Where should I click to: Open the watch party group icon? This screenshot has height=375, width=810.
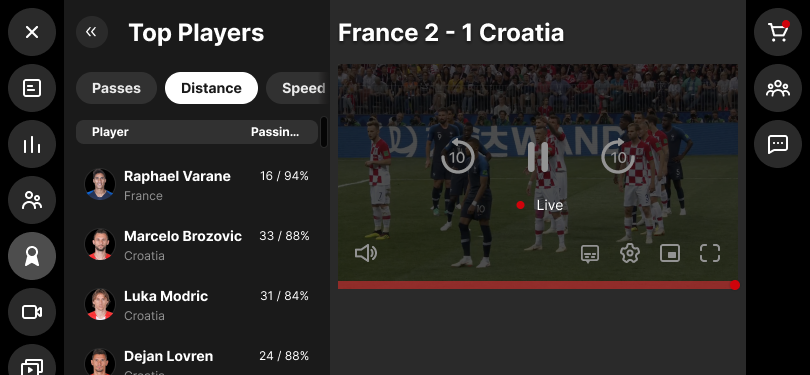click(777, 88)
